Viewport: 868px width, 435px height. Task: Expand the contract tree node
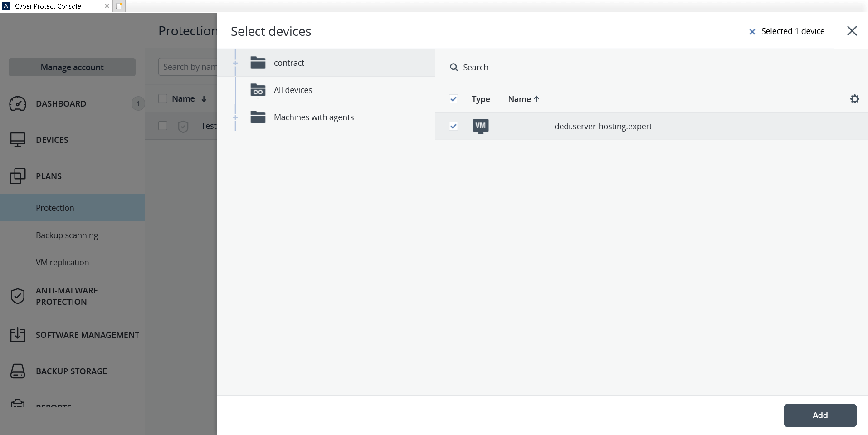point(235,63)
